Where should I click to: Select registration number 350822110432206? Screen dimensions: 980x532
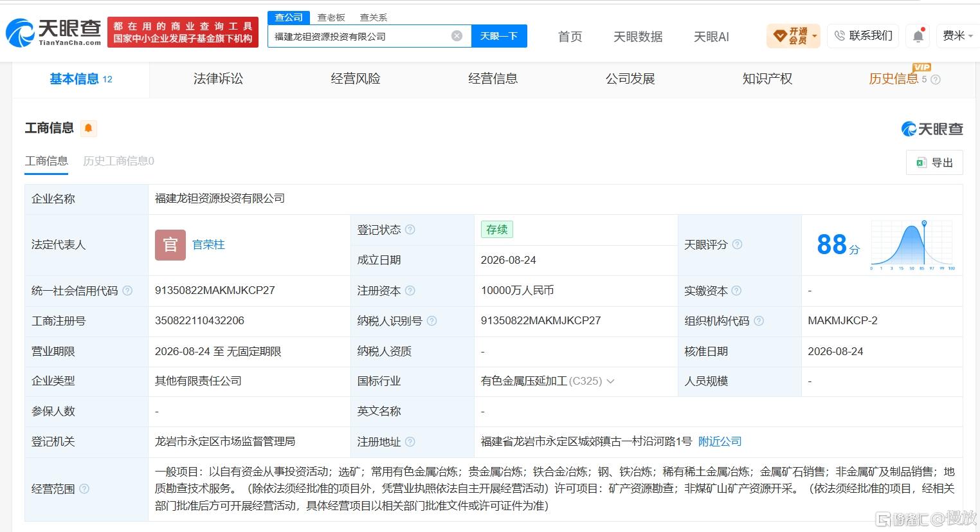(x=199, y=321)
